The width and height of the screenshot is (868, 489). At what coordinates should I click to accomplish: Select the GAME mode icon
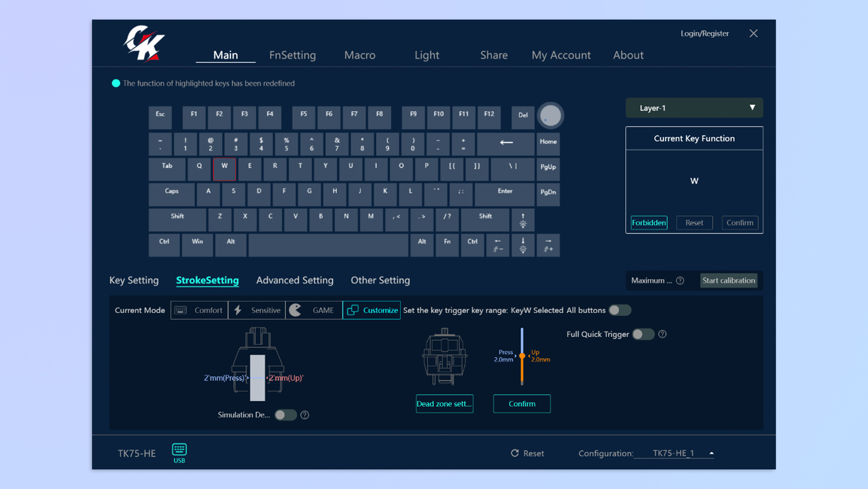click(295, 310)
